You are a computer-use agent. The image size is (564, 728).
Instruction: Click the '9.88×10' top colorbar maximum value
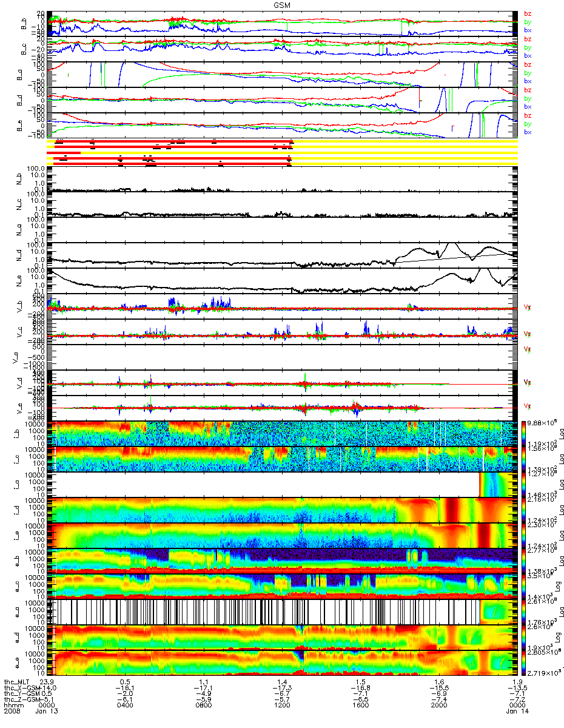click(x=543, y=422)
